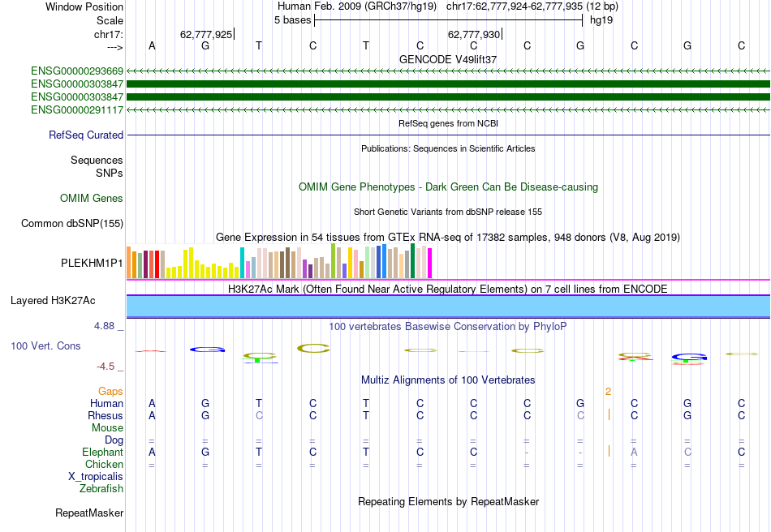The height and width of the screenshot is (532, 771).
Task: Click the H3K27Ac Mark ENCODE title
Action: tap(448, 290)
